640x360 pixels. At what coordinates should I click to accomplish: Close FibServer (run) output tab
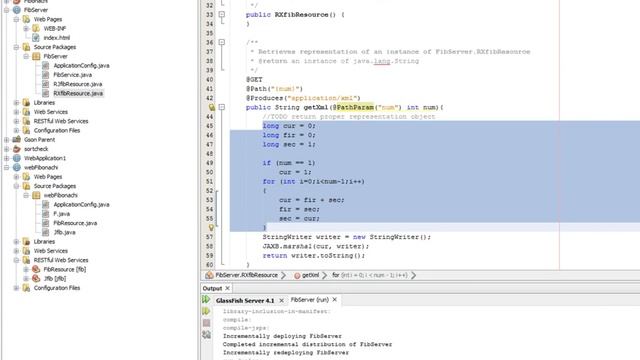(x=335, y=300)
